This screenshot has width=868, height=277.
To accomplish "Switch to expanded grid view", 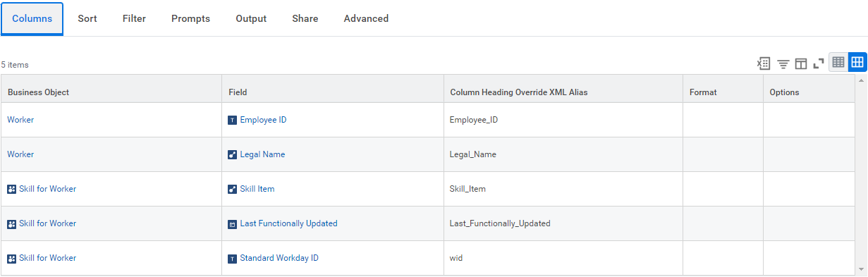I will [x=857, y=63].
